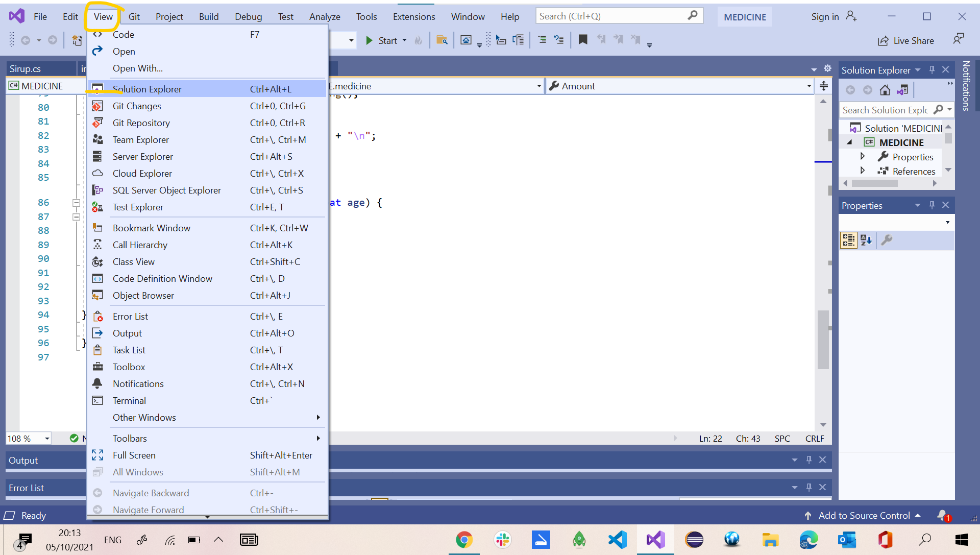The width and height of the screenshot is (980, 555).
Task: Click the bookmark icon in toolbar
Action: (x=582, y=40)
